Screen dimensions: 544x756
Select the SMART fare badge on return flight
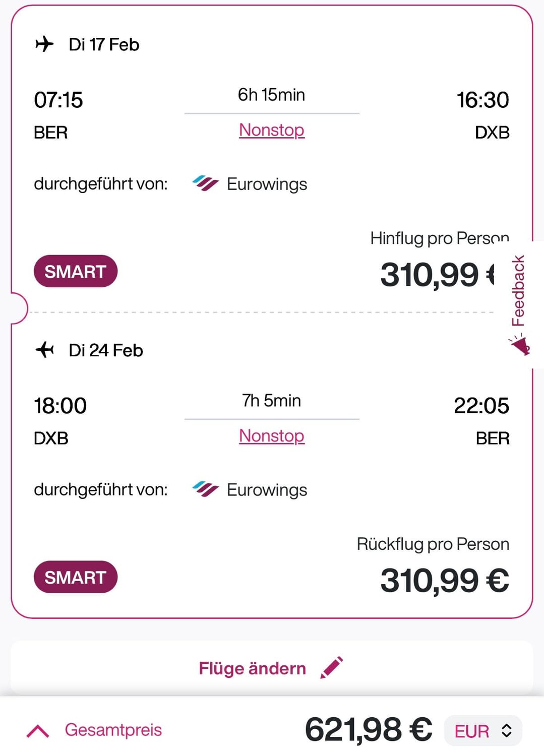[76, 577]
